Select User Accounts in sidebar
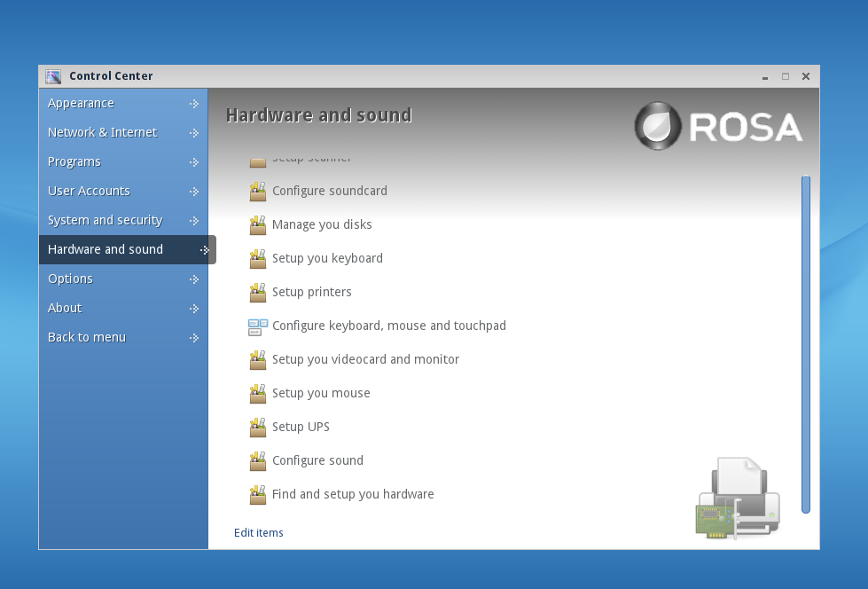This screenshot has width=868, height=589. click(89, 192)
